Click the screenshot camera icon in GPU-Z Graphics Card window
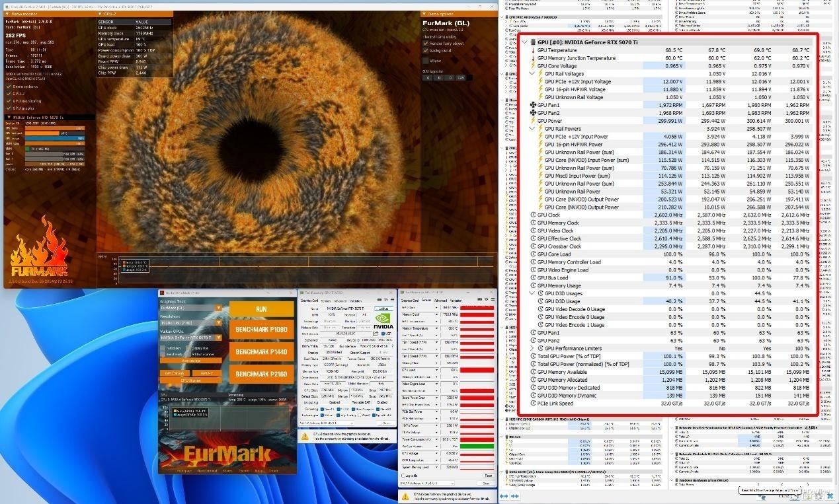This screenshot has height=504, width=839. pyautogui.click(x=380, y=299)
